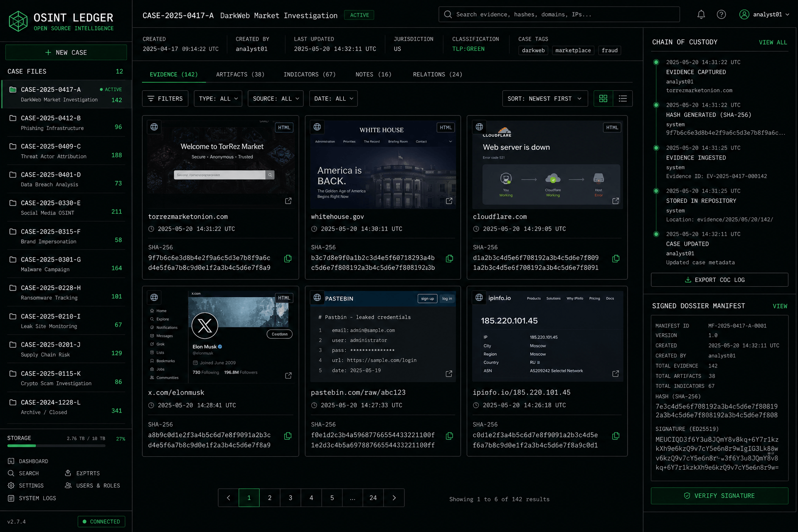Click View next to Signed Dossier Manifest
The image size is (798, 532).
coord(780,306)
